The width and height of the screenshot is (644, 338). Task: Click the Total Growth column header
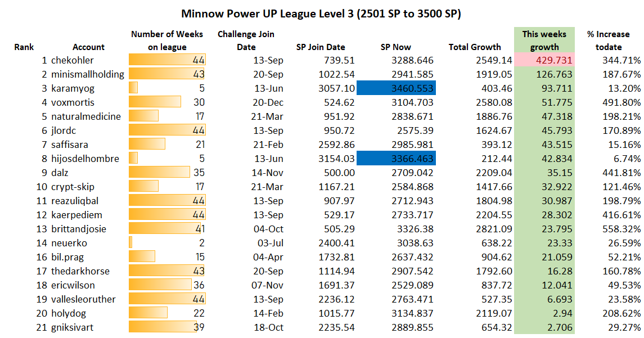click(475, 47)
